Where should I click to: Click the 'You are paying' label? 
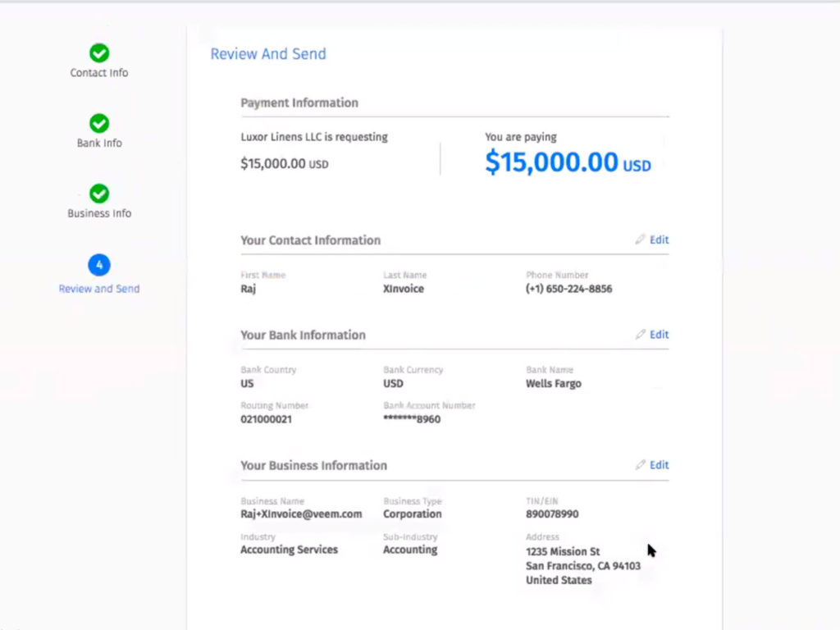click(521, 137)
